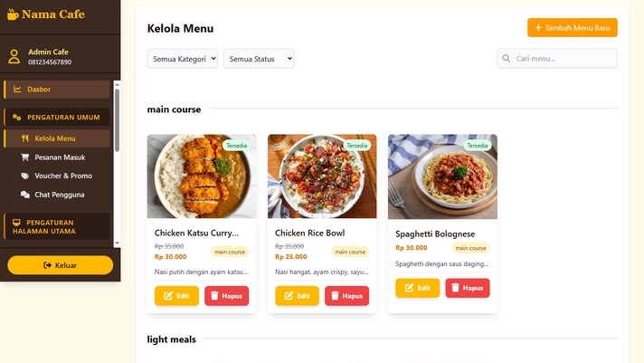Click the admin user avatar icon
Image resolution: width=644 pixels, height=363 pixels.
pyautogui.click(x=14, y=57)
